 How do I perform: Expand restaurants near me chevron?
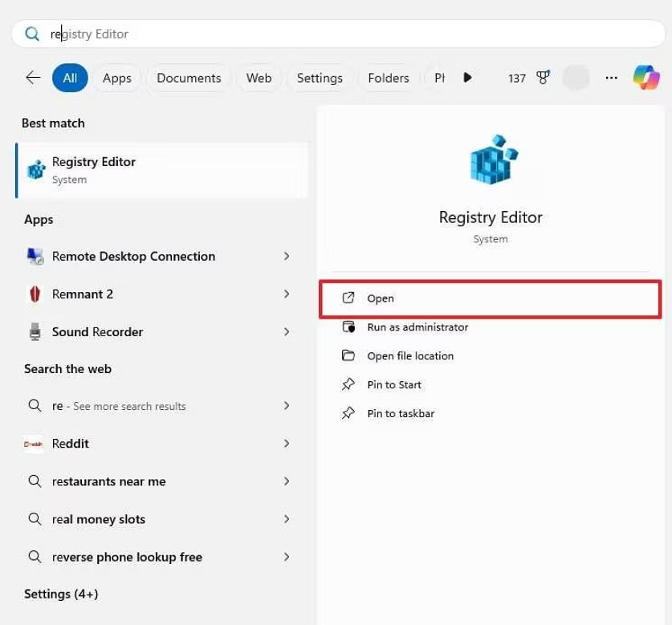click(287, 481)
